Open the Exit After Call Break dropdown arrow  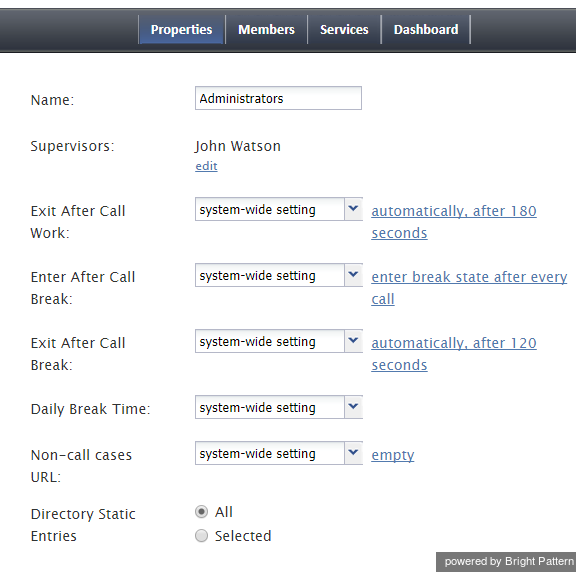click(x=353, y=341)
